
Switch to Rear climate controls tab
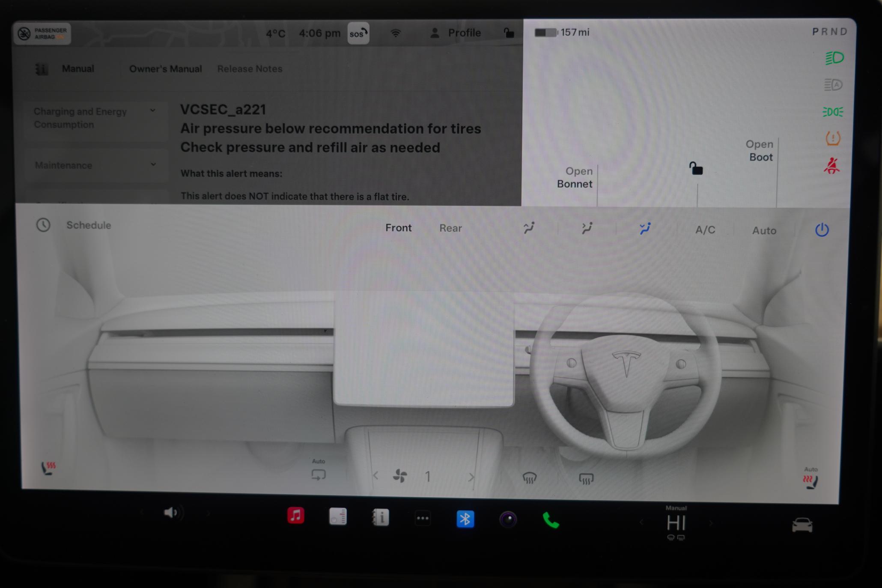tap(450, 228)
